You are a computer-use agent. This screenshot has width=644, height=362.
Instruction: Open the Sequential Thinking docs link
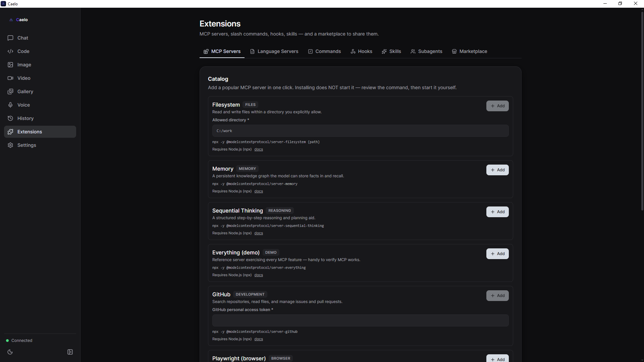(259, 233)
